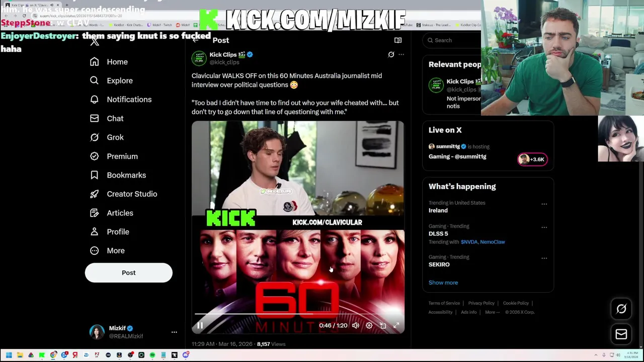Open options for DLSS 5 trend
Image resolution: width=644 pixels, height=362 pixels.
[x=544, y=227]
